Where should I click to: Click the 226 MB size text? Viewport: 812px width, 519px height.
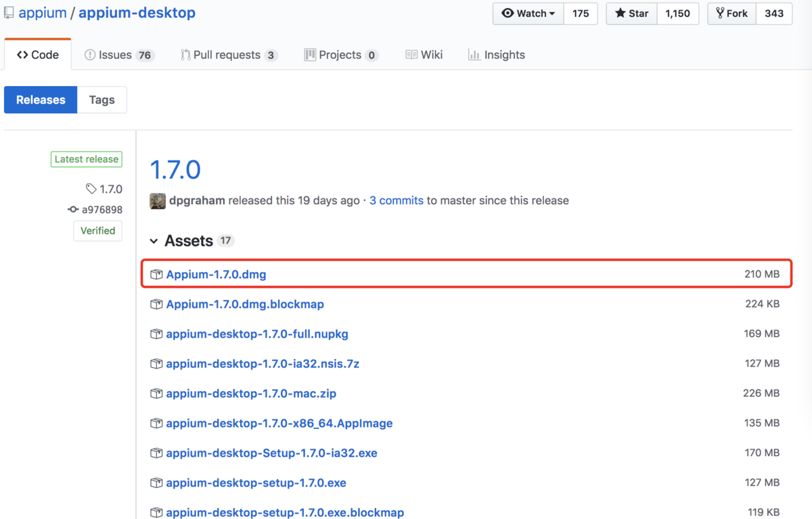[761, 393]
